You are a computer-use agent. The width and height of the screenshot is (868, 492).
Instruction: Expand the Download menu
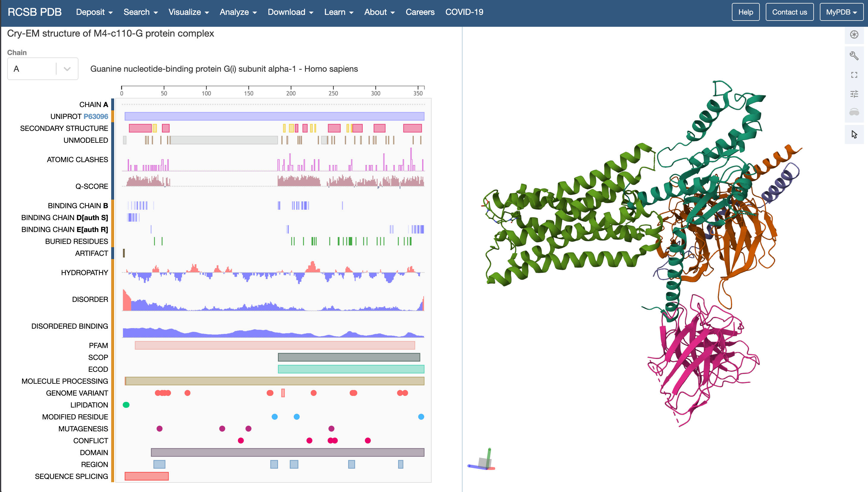pos(290,12)
